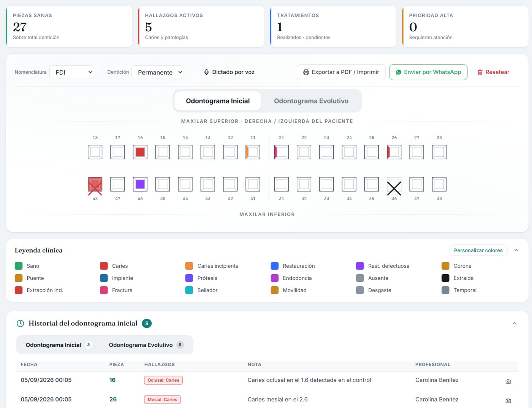Click the Oclusal: Caries tag
The image size is (532, 408).
coord(163,380)
